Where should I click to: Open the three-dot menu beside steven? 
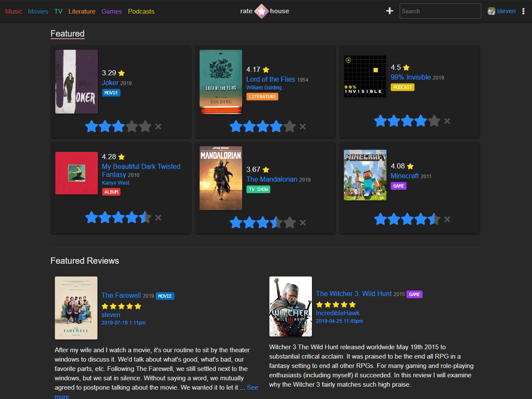point(523,11)
